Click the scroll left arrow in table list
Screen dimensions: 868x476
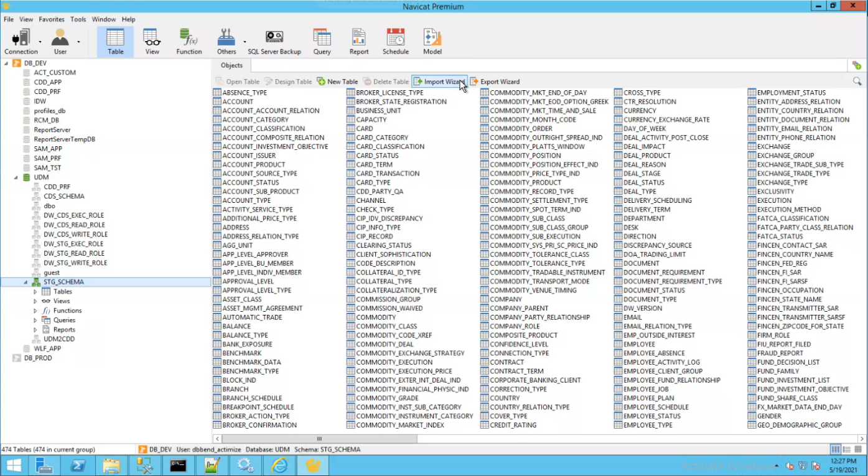coord(217,439)
